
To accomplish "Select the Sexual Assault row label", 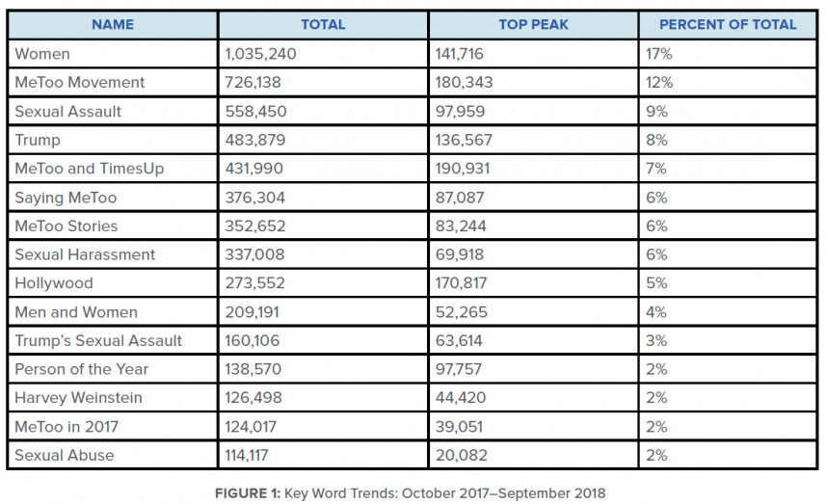I will pos(68,111).
